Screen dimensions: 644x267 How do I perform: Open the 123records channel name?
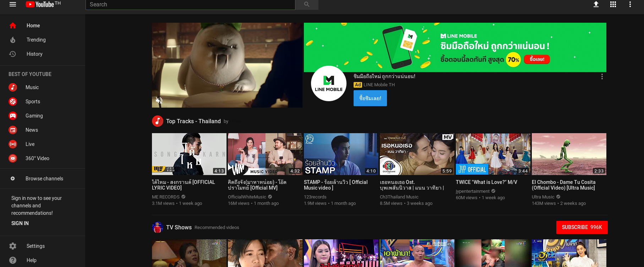[x=315, y=197]
